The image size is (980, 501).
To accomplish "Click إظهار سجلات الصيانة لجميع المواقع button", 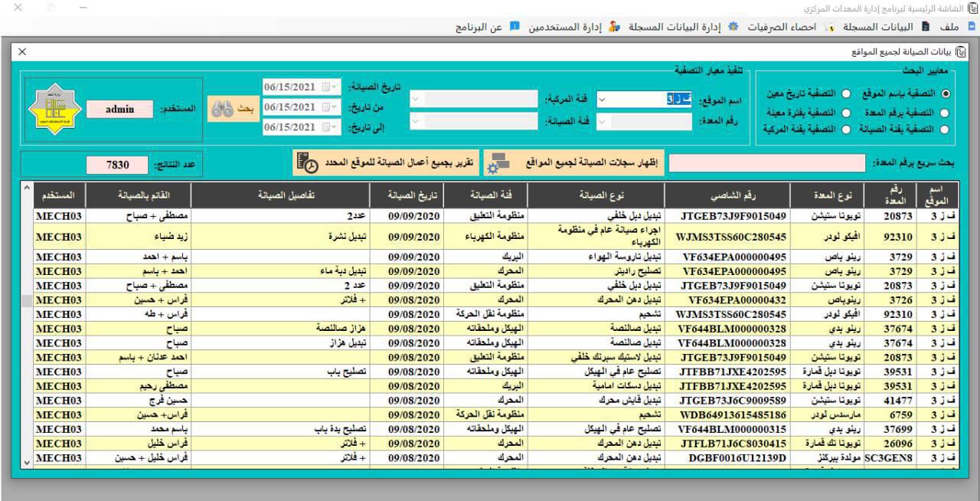I will click(573, 162).
